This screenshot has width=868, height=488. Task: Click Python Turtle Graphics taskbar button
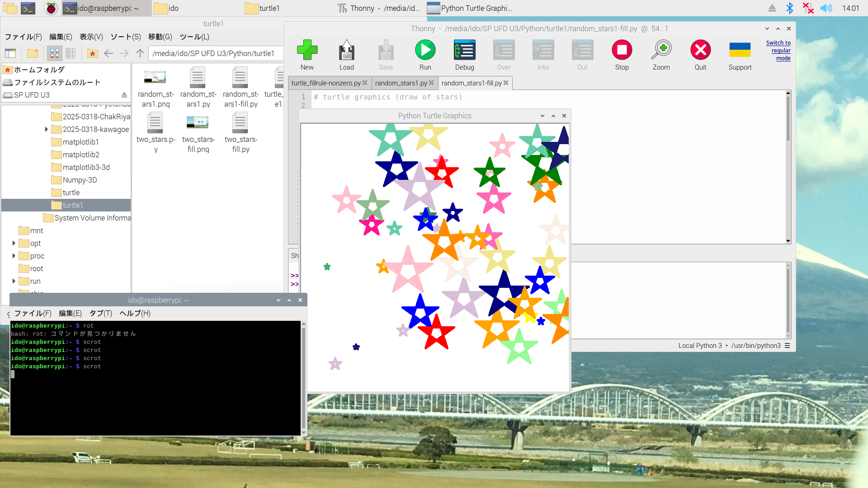(x=470, y=8)
